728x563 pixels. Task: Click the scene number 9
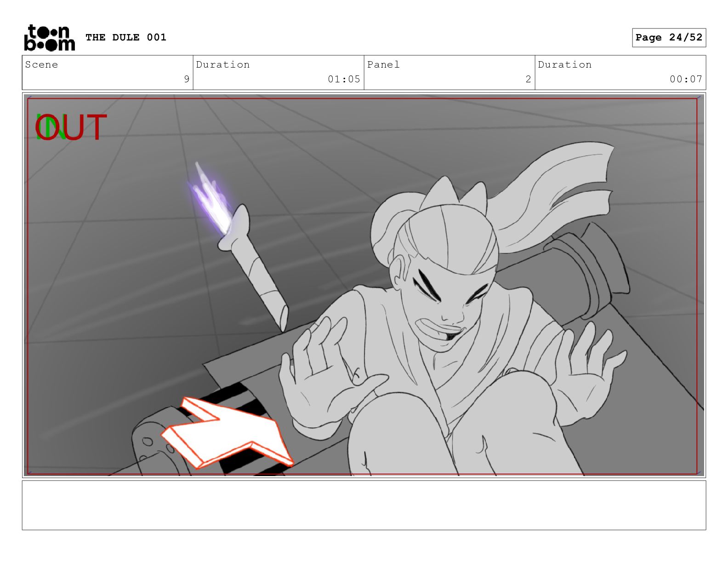pyautogui.click(x=187, y=79)
